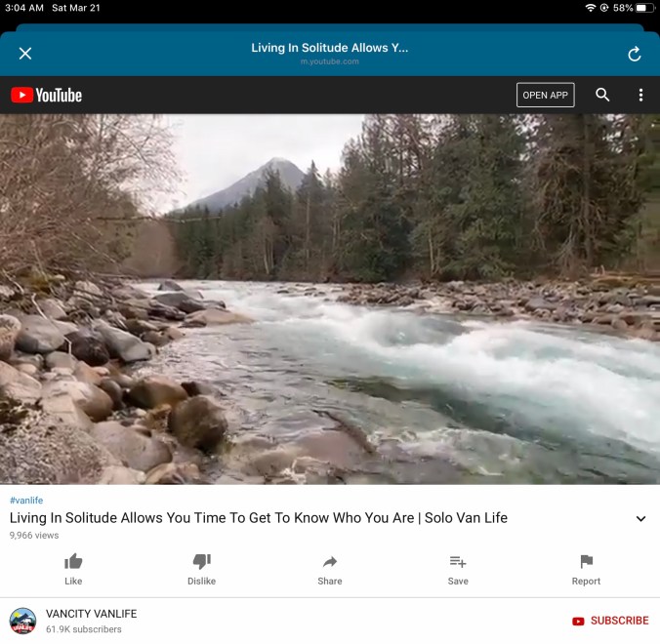Expand the video description chevron

click(640, 519)
